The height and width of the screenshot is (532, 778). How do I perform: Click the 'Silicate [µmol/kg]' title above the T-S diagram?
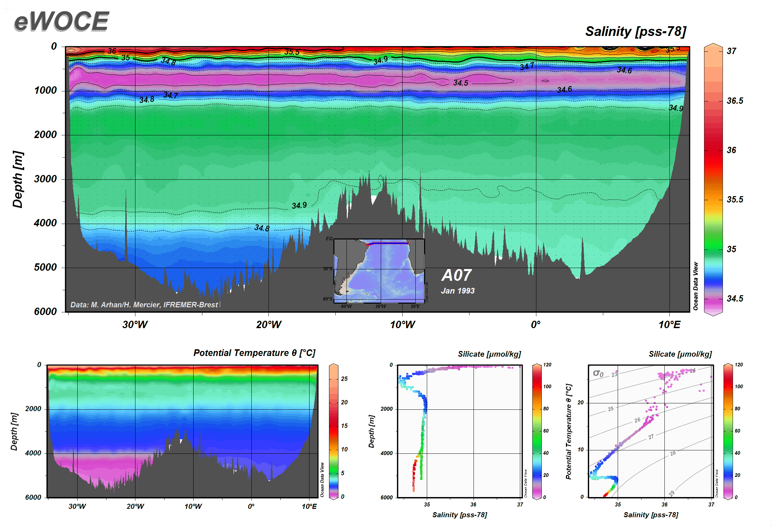(x=680, y=354)
